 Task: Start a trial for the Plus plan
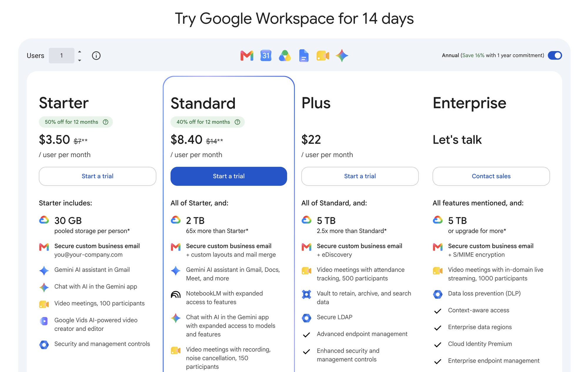[x=360, y=176]
